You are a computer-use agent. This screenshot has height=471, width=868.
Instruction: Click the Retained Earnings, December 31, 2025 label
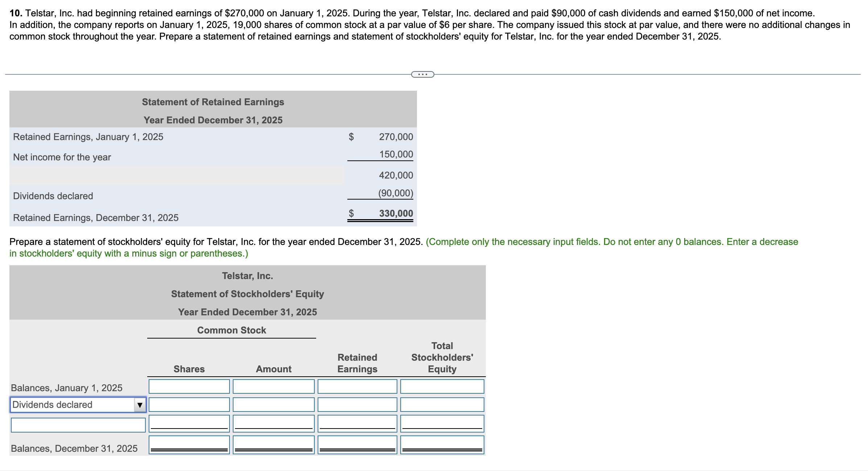pos(96,218)
